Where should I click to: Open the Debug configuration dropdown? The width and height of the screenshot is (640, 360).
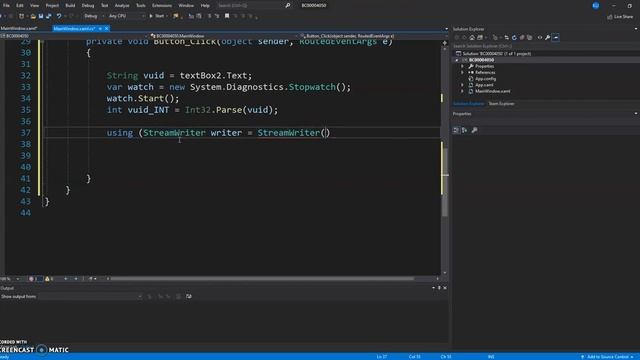pyautogui.click(x=93, y=16)
